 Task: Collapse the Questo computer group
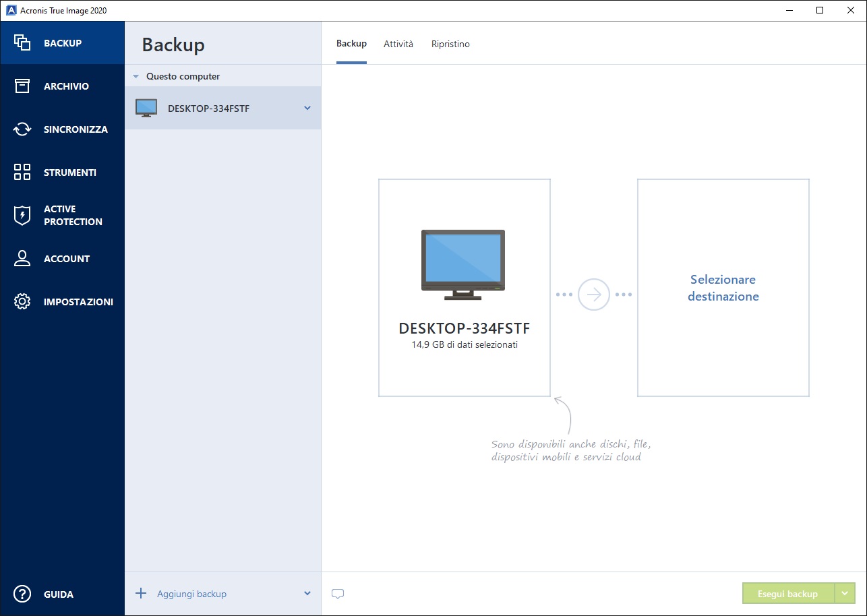click(136, 77)
